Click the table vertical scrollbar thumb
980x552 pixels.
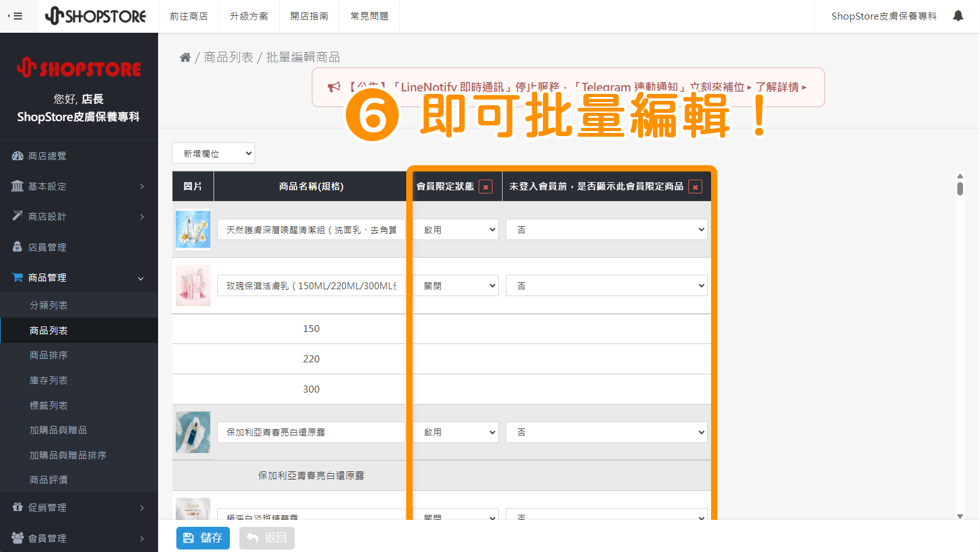[960, 188]
